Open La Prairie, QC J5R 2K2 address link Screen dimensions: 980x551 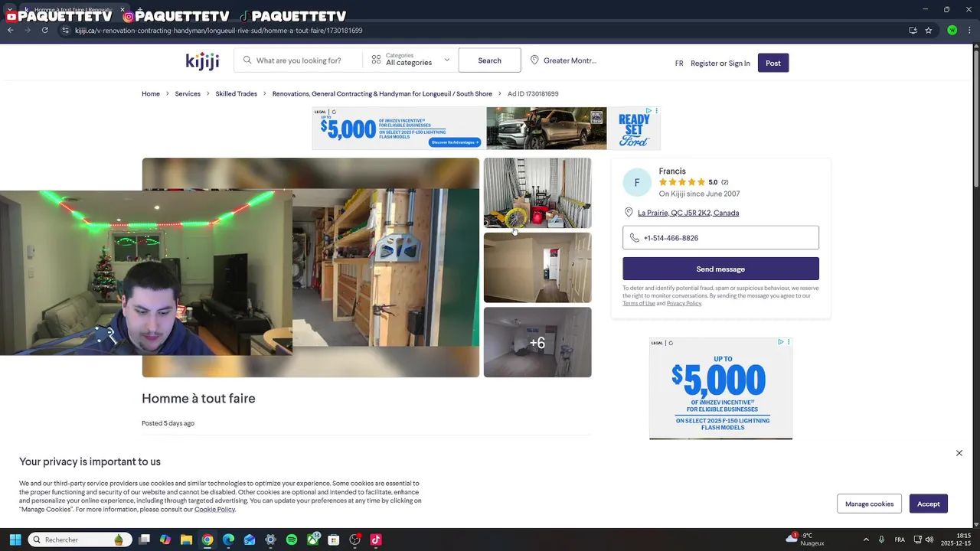click(x=688, y=213)
